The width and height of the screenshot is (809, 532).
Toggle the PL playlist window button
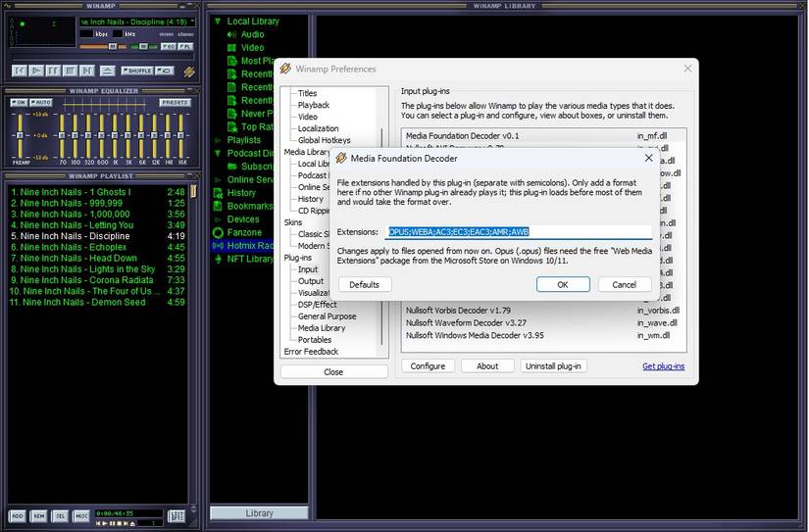(x=185, y=46)
